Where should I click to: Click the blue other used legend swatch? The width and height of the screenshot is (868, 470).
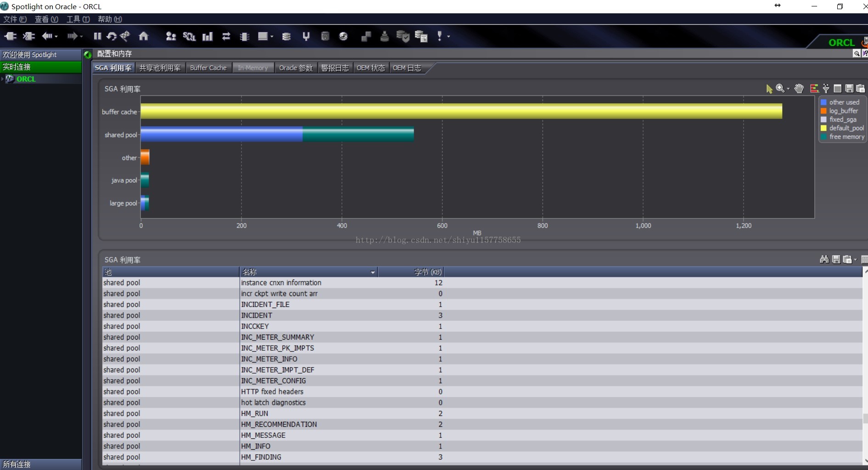tap(823, 102)
